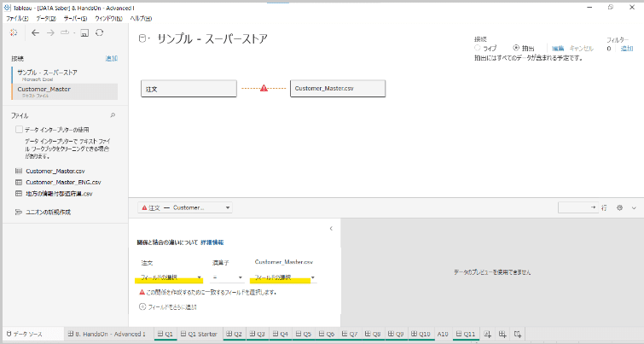The image size is (644, 344).
Task: Select the Customer_Master.csv table box on the canvas
Action: (x=338, y=89)
